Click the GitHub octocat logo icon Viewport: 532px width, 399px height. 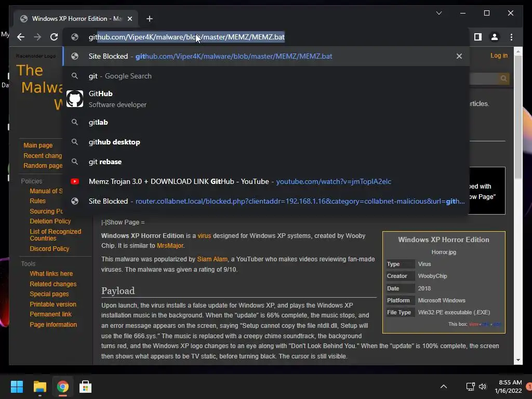pos(75,99)
